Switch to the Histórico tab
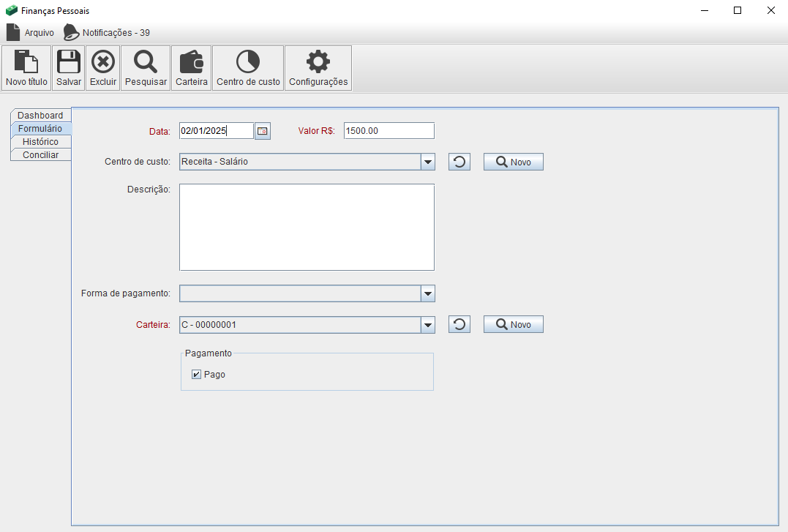 [40, 142]
